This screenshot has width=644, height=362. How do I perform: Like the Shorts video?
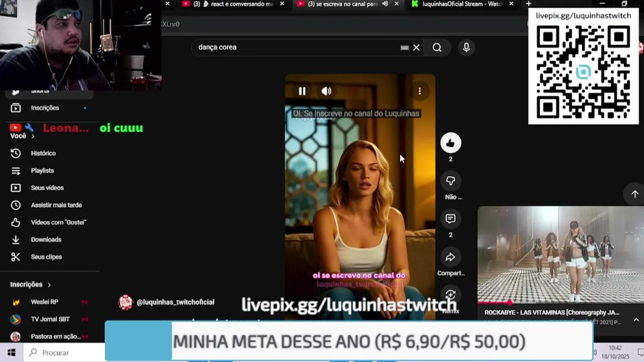coord(451,143)
